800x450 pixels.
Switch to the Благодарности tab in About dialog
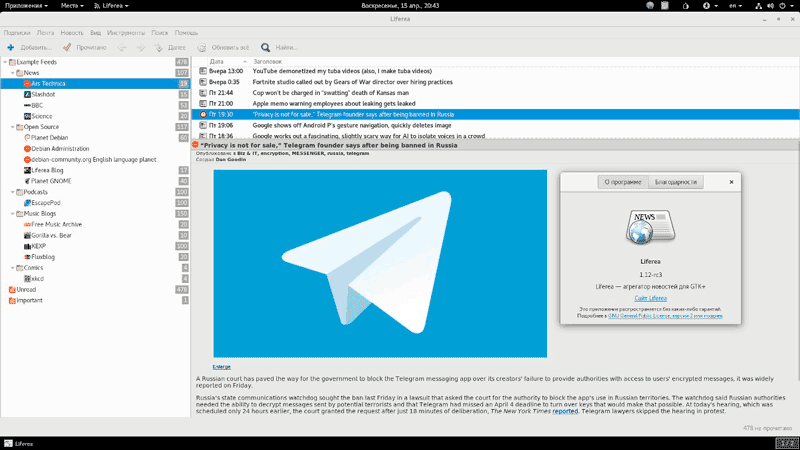[677, 182]
